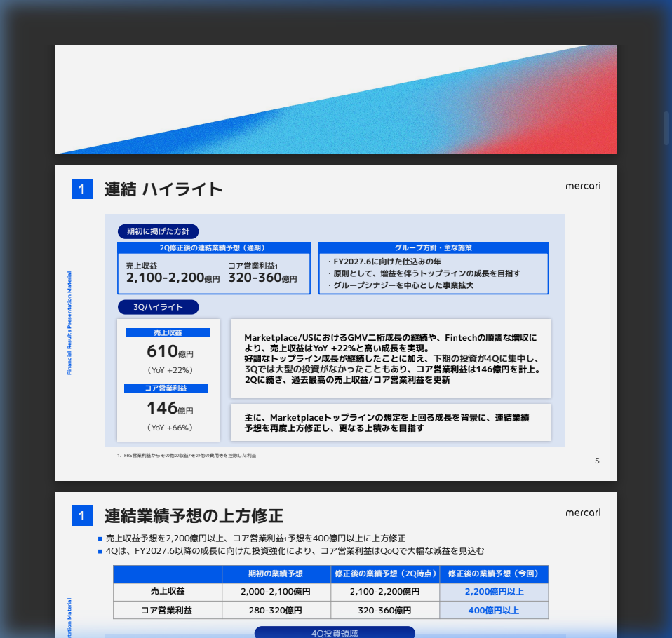Click the (YoY +66%) note under 146億円
This screenshot has width=672, height=638.
[170, 428]
